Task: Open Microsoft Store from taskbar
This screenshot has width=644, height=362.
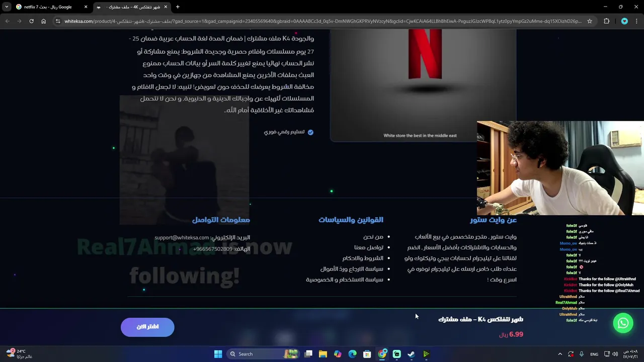Action: [x=367, y=354]
